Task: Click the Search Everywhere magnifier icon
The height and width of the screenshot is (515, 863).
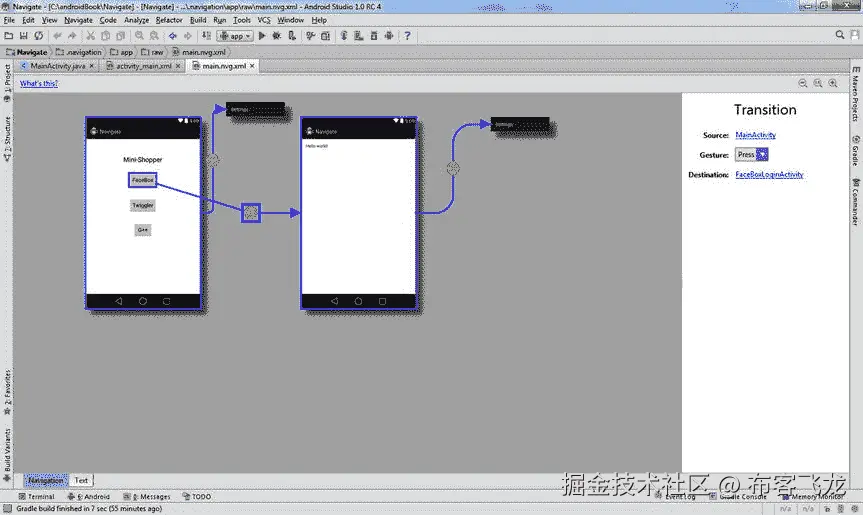Action: 840,35
